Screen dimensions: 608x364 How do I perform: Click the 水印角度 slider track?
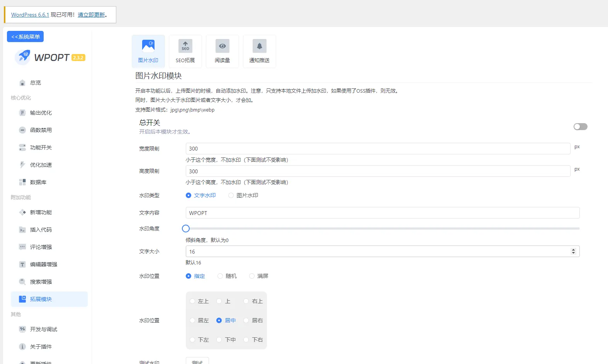point(382,229)
